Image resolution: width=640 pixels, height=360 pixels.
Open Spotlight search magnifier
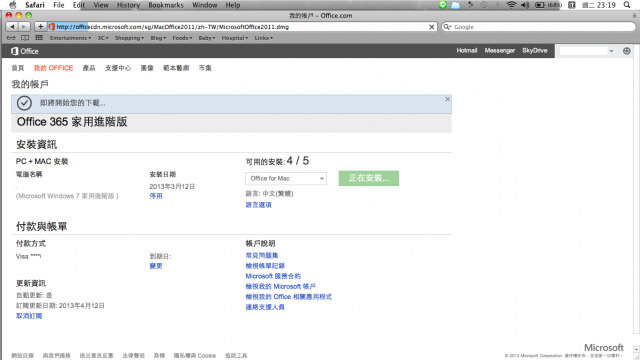tap(627, 5)
